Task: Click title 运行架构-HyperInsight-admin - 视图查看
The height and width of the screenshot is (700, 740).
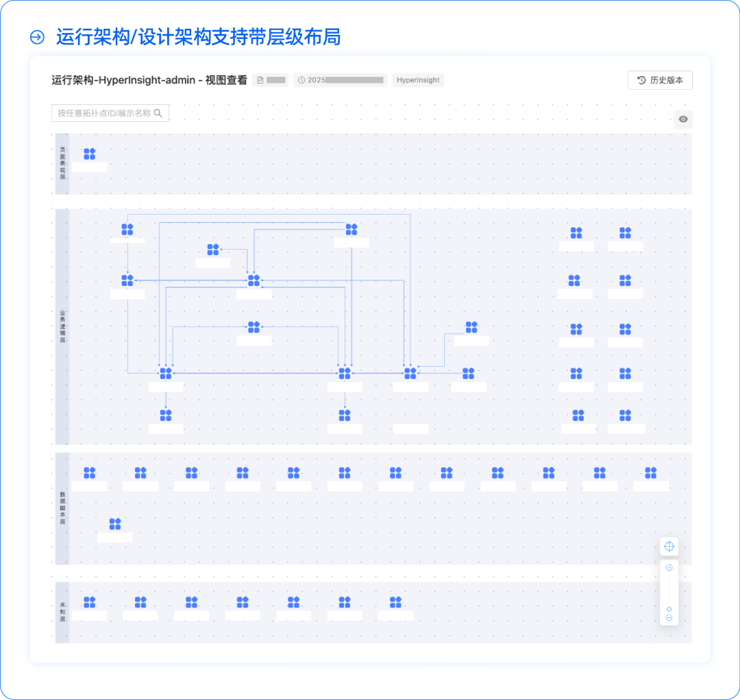Action: [x=149, y=80]
